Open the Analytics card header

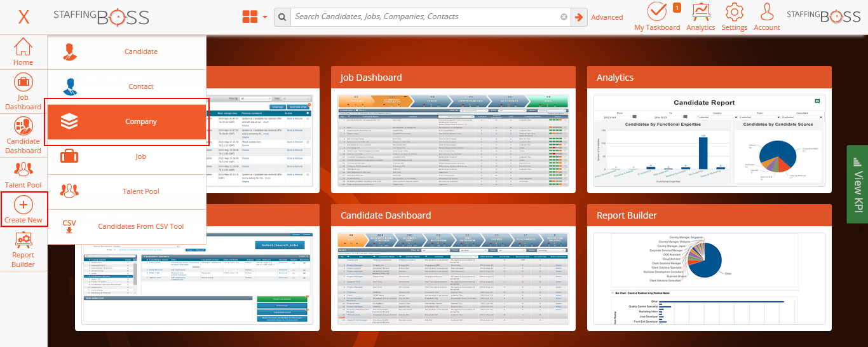click(709, 78)
